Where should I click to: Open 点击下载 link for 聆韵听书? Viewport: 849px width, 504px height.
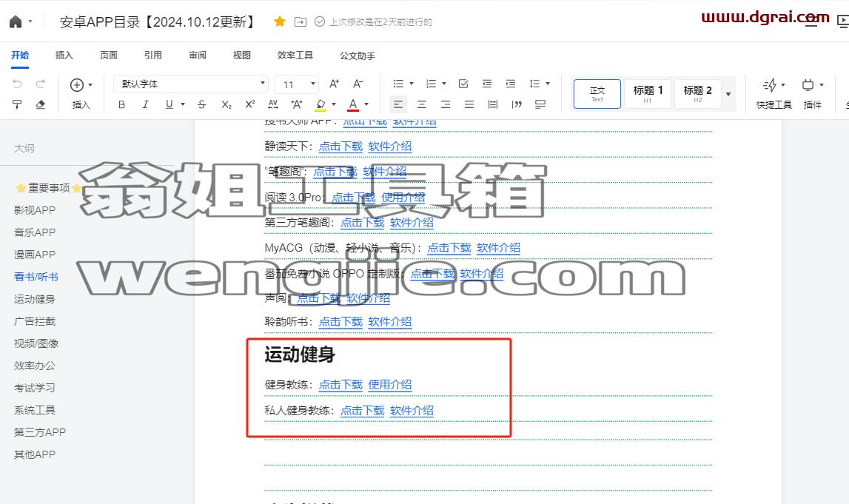(x=340, y=321)
